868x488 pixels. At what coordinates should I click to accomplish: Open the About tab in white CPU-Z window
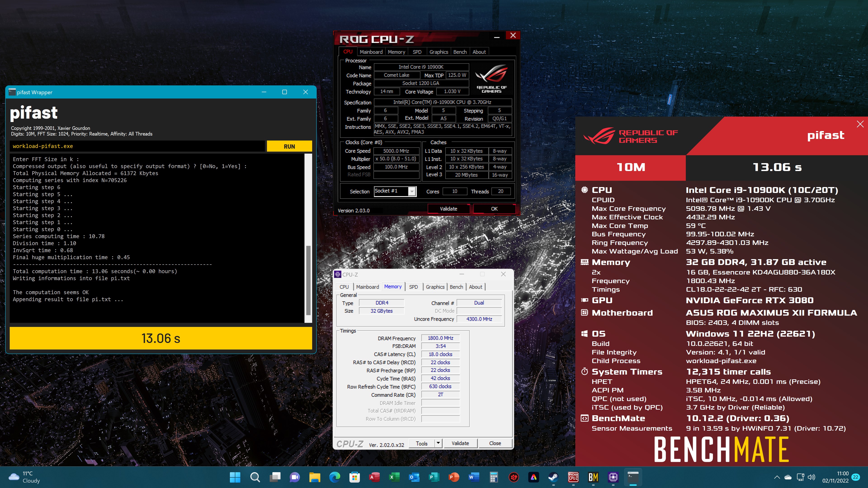coord(475,287)
